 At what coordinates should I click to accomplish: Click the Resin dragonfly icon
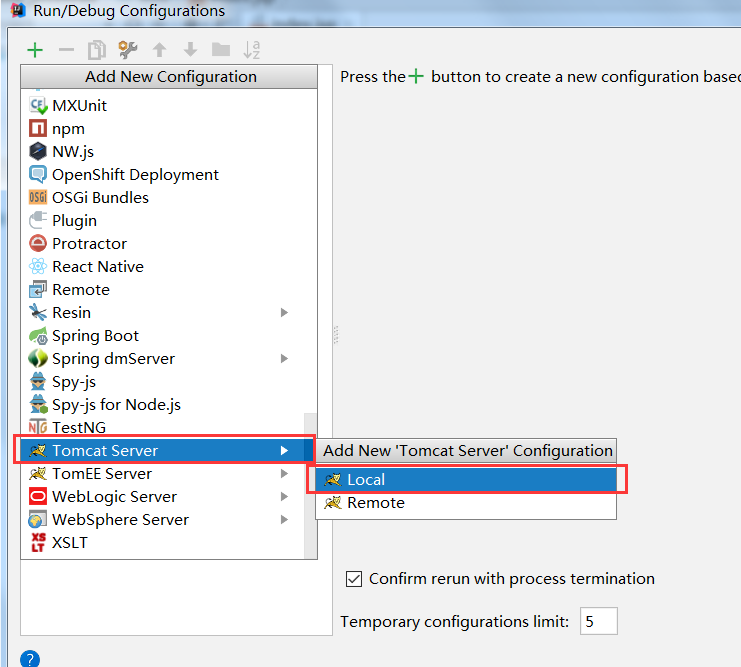tap(38, 312)
